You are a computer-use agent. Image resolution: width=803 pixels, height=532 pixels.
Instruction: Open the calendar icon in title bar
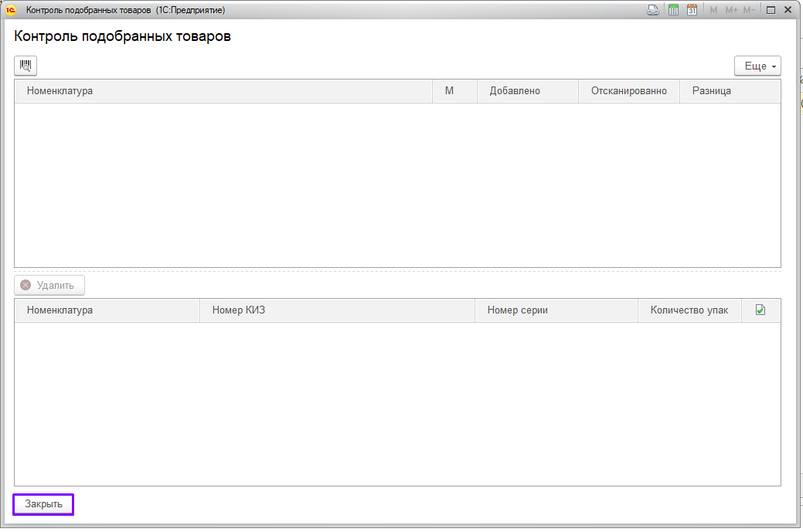point(692,10)
